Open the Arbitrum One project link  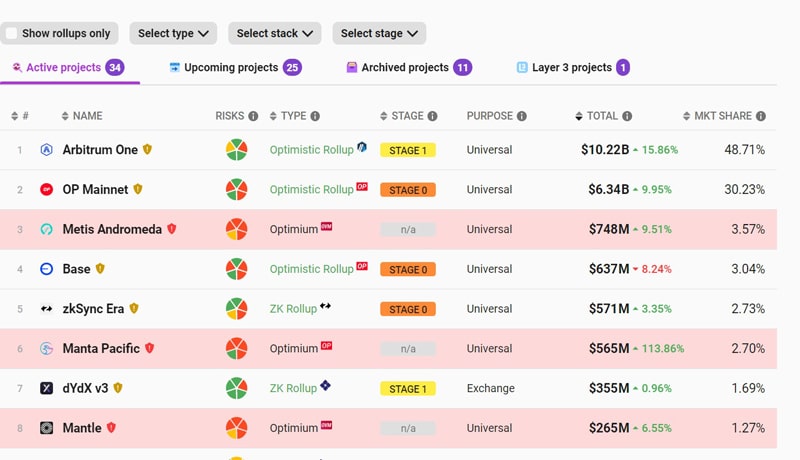point(100,149)
